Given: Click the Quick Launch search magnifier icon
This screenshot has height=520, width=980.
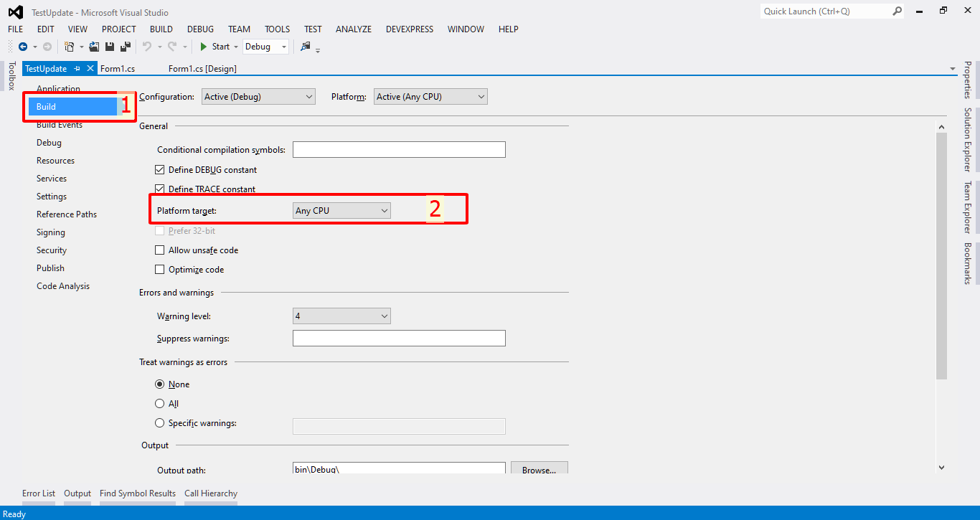Looking at the screenshot, I should click(x=897, y=11).
